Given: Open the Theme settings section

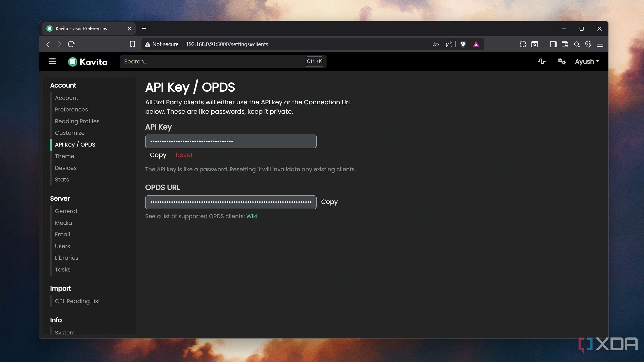Looking at the screenshot, I should 65,156.
